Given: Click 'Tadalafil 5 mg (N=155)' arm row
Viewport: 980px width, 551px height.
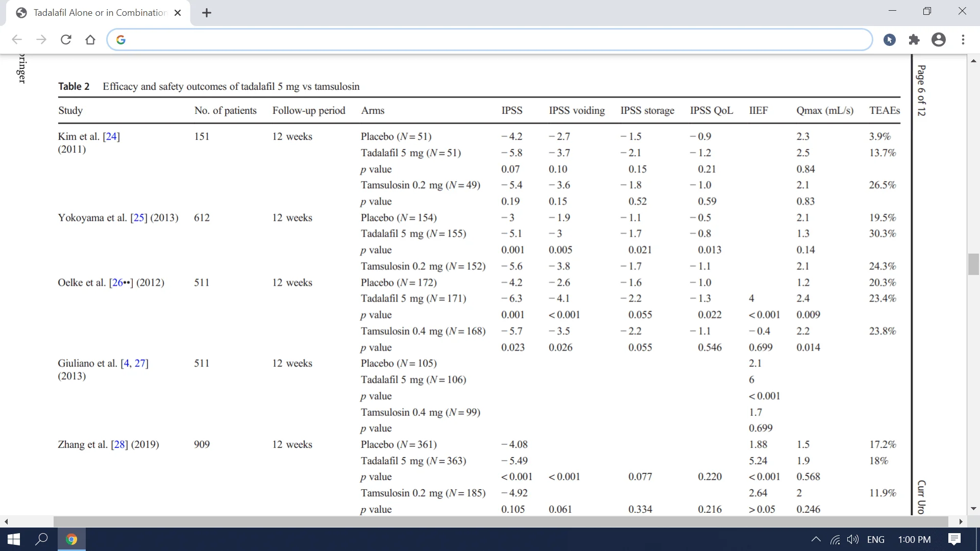Looking at the screenshot, I should [413, 233].
